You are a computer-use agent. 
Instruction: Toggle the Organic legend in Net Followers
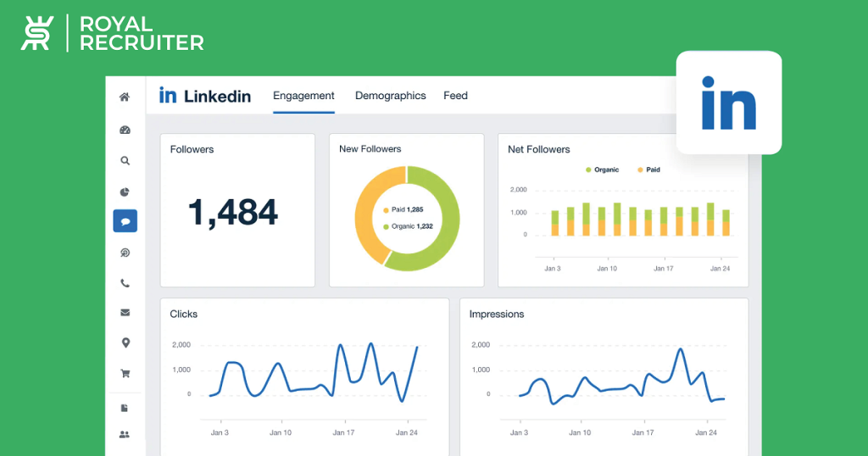coord(602,170)
